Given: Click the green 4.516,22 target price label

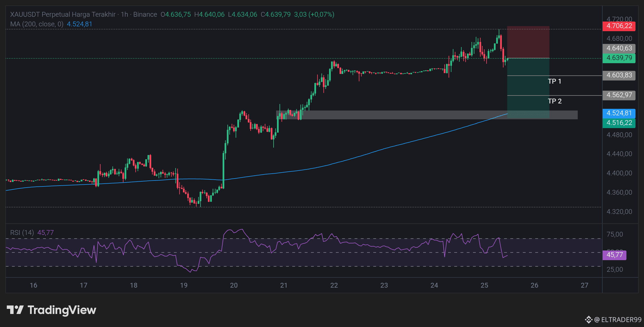Looking at the screenshot, I should pyautogui.click(x=619, y=123).
